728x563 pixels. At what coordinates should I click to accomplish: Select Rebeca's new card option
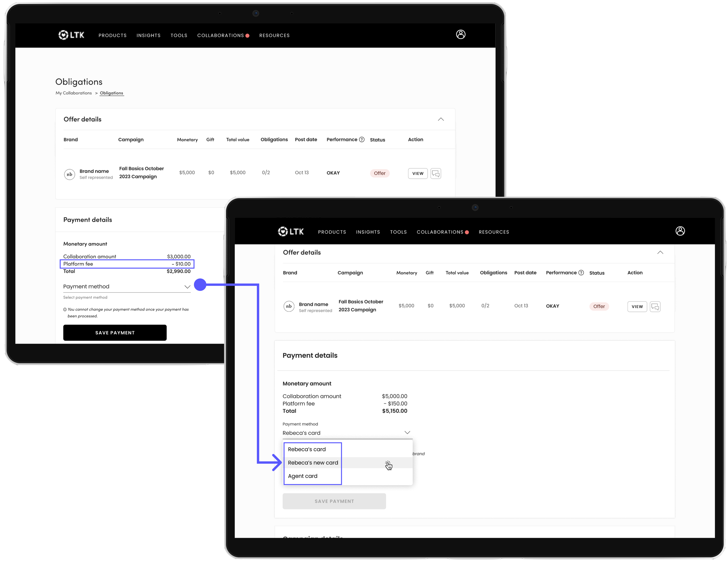[x=313, y=462]
